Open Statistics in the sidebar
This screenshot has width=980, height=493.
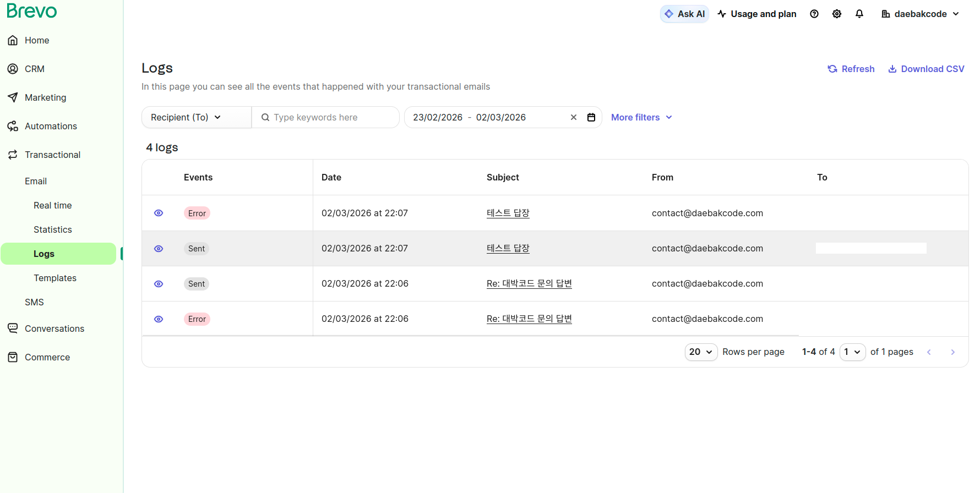click(x=53, y=229)
